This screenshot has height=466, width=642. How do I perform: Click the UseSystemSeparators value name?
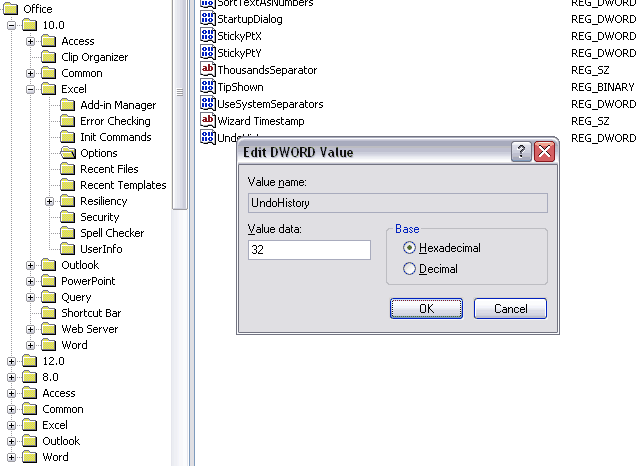[270, 104]
